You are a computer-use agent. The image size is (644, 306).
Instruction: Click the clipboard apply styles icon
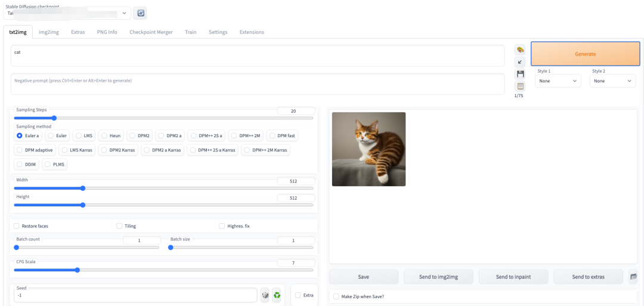pos(520,86)
